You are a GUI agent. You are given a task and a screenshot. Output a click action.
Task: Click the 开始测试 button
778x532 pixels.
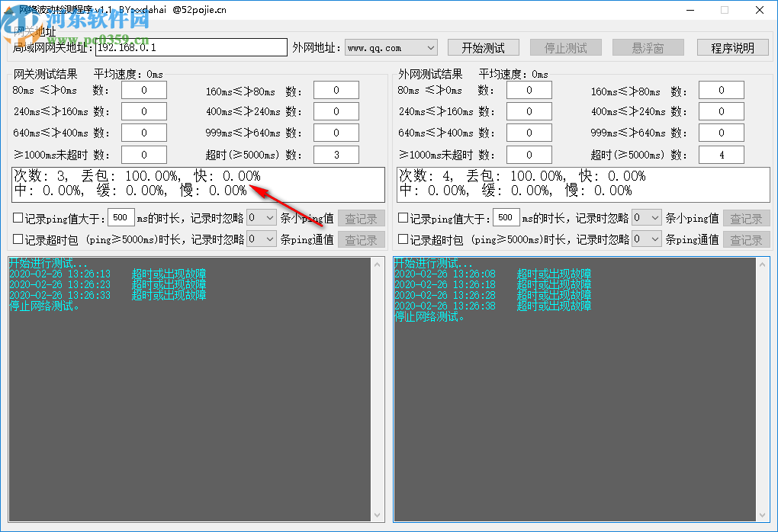click(484, 47)
